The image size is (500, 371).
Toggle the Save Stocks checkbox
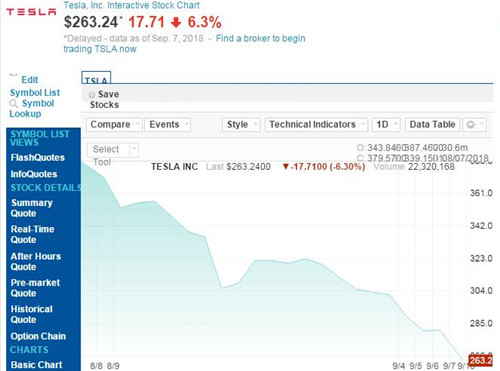coord(92,95)
